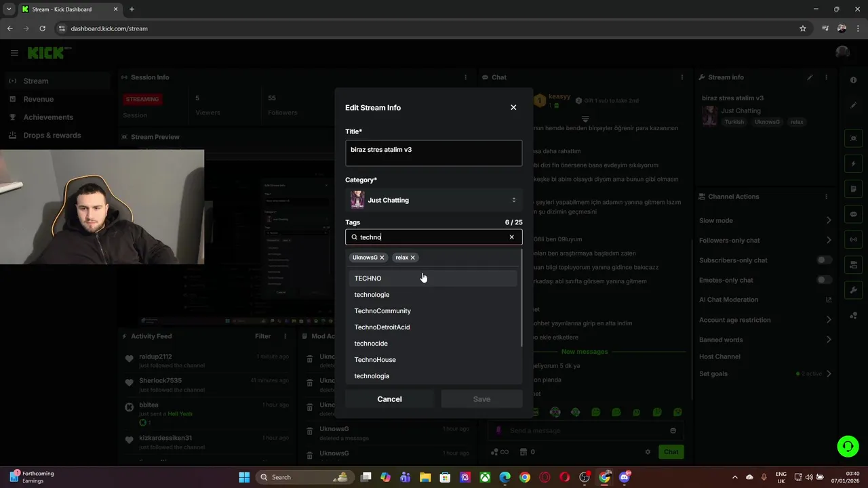Select the technologie tag suggestion

(x=433, y=294)
